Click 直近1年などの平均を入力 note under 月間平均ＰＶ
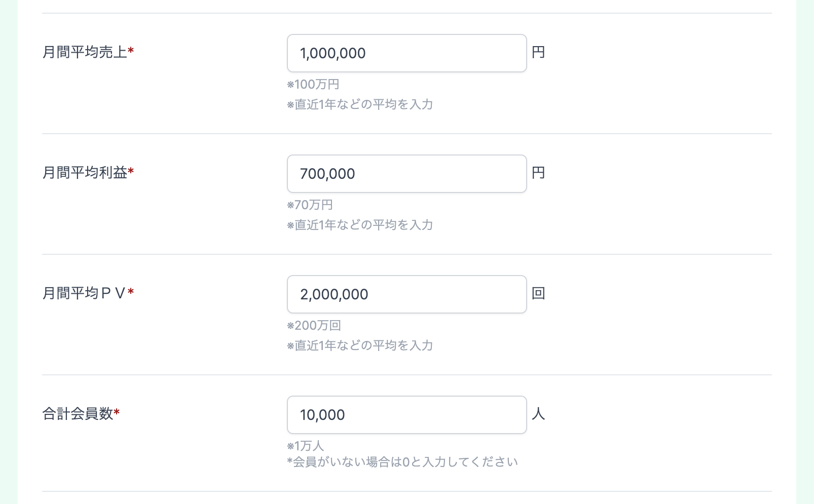Screen dimensions: 814x504 point(360,345)
